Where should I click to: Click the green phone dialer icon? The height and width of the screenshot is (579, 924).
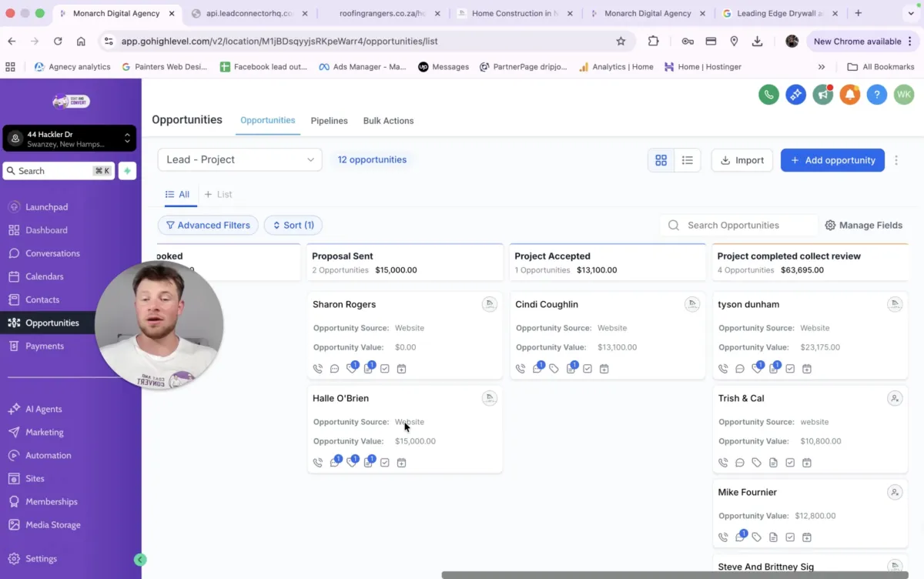pyautogui.click(x=768, y=95)
